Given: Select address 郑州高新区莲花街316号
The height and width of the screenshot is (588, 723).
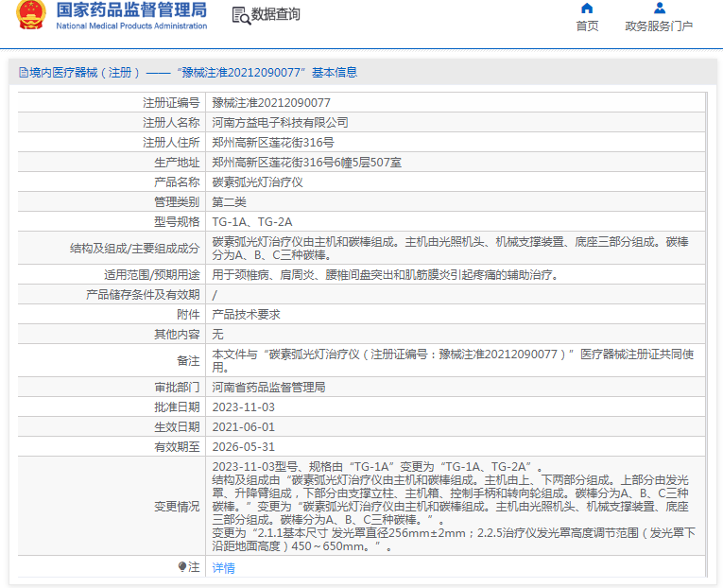Looking at the screenshot, I should (273, 143).
